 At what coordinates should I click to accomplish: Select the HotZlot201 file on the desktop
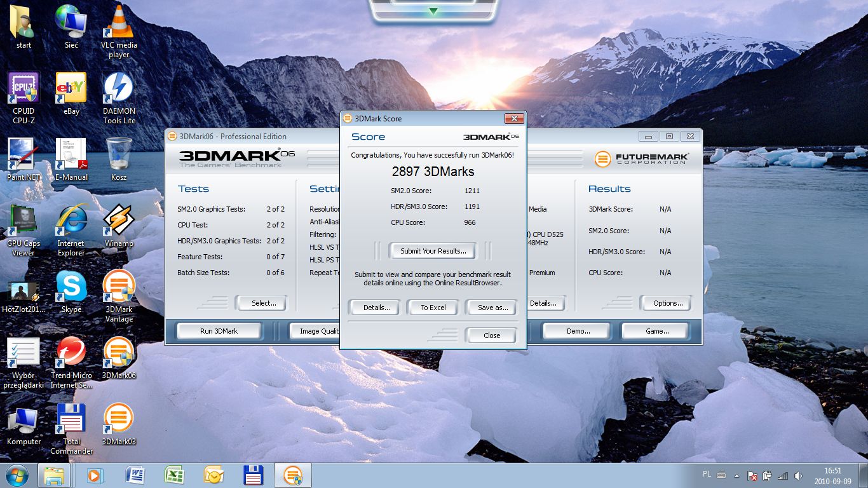pos(24,296)
